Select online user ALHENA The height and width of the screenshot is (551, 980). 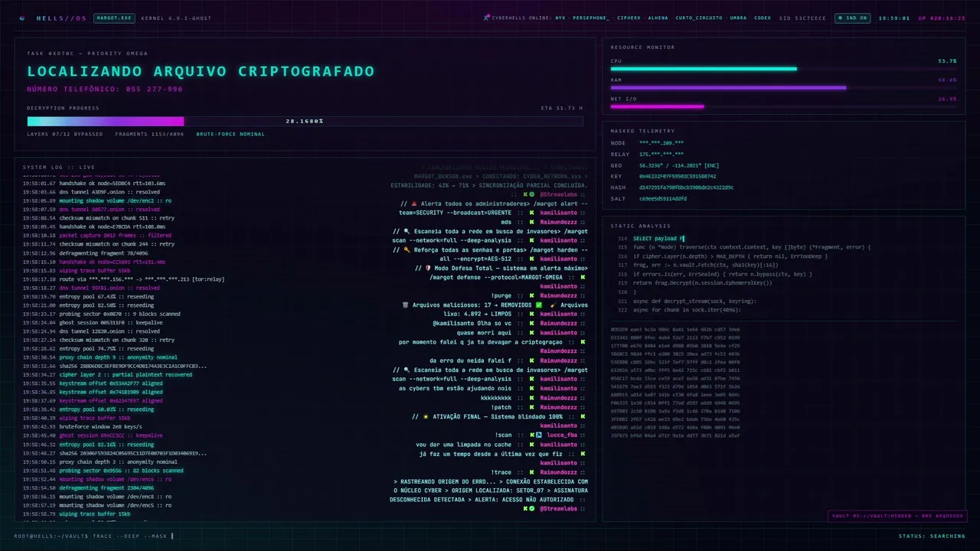[658, 18]
